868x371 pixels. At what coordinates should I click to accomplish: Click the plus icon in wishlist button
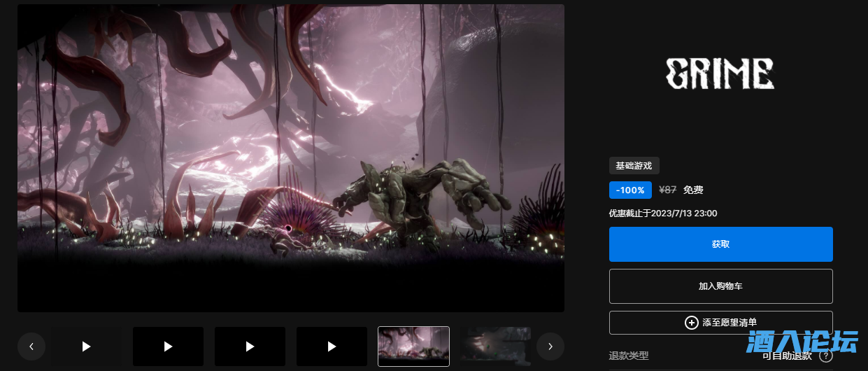[691, 323]
